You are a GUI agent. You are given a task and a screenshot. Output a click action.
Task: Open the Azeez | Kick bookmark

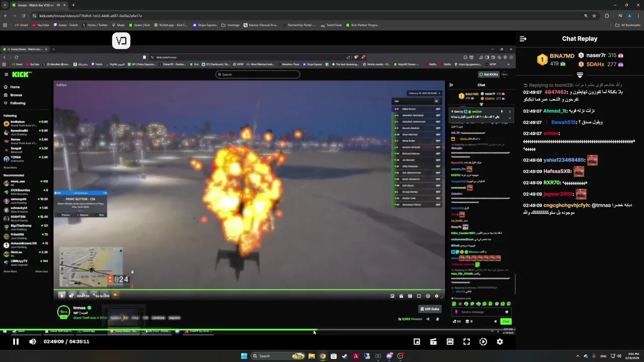pyautogui.click(x=139, y=25)
